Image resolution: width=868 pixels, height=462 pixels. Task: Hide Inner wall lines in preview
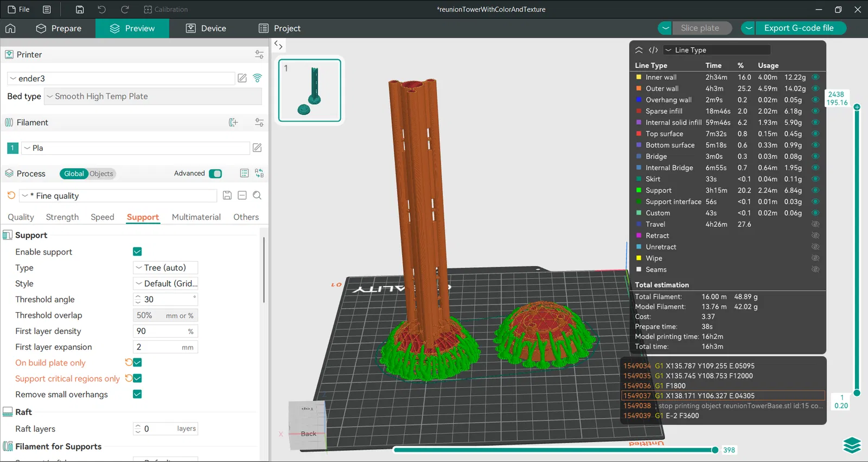[x=815, y=77]
